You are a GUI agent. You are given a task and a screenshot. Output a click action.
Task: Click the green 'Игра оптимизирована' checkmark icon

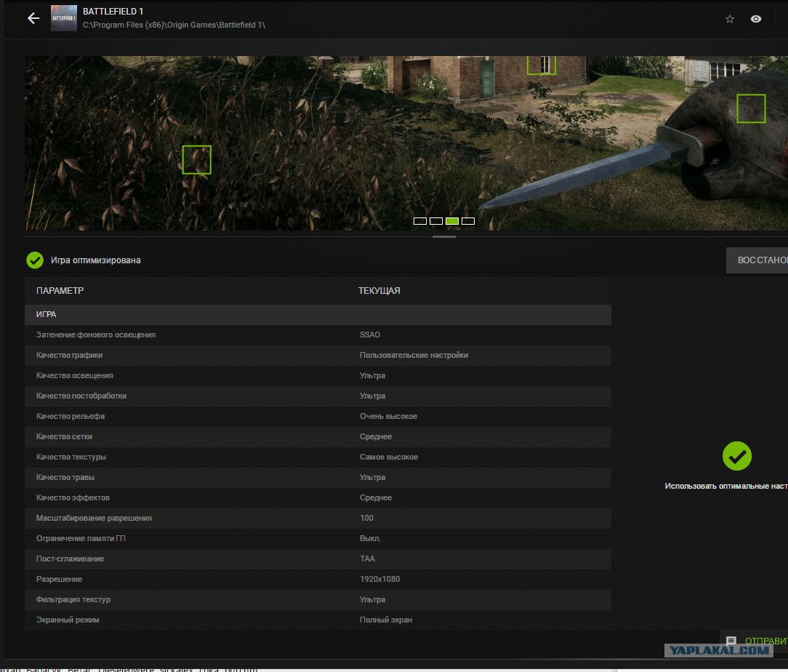[35, 260]
